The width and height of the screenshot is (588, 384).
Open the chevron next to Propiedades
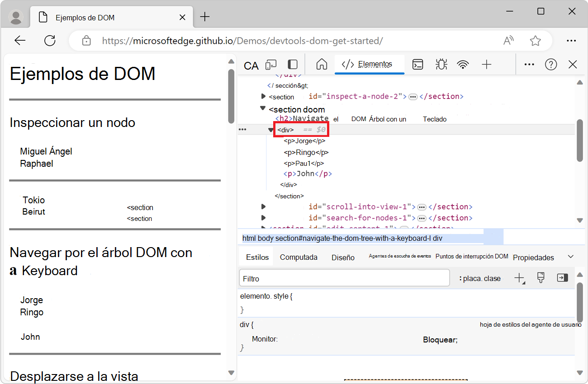tap(571, 257)
